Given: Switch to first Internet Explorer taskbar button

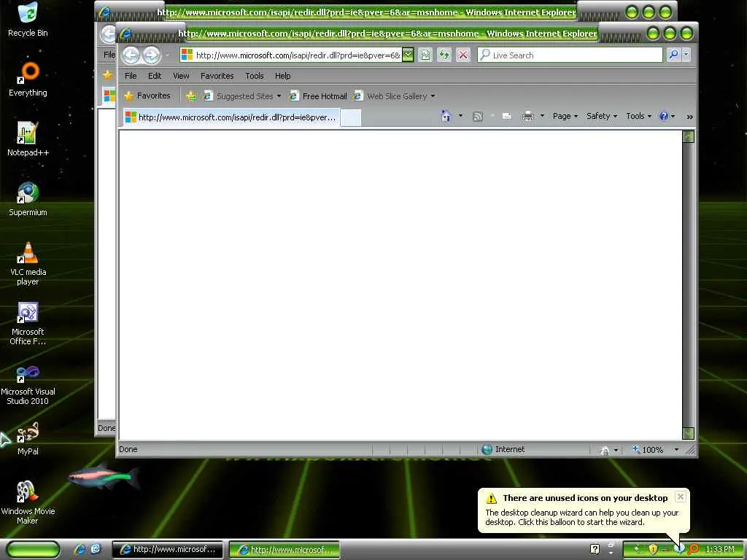Looking at the screenshot, I should [x=167, y=549].
